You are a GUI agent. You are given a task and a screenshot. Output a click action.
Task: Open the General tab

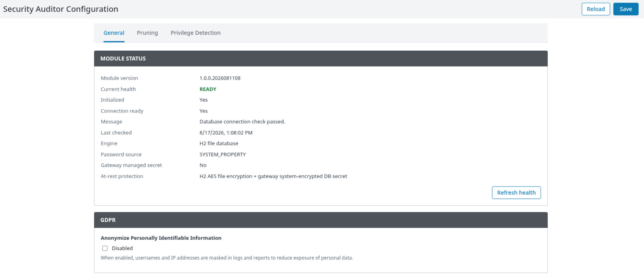pos(114,33)
